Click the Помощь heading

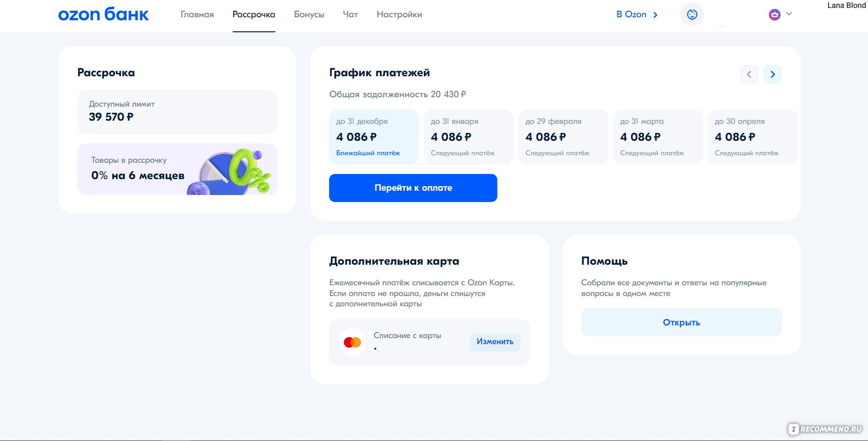pyautogui.click(x=604, y=261)
